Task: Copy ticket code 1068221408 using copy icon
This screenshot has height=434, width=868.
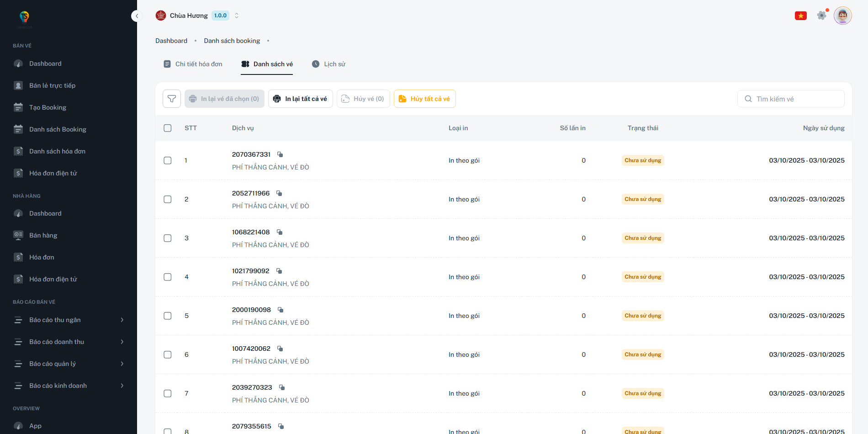Action: (x=280, y=232)
